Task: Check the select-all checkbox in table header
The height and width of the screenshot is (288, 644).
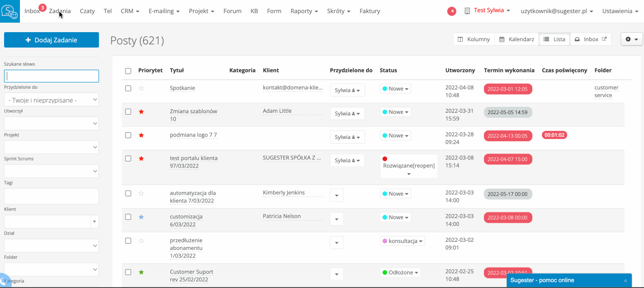Action: 128,71
